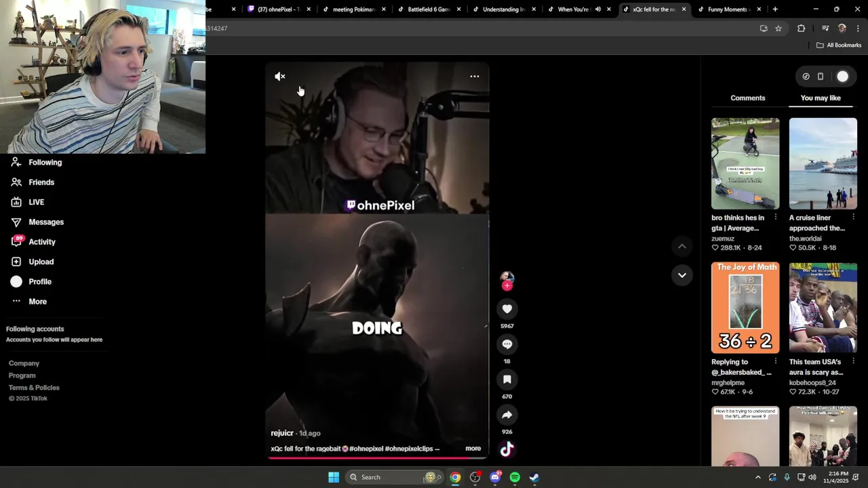Open Chrome three-dot menu

tap(858, 28)
